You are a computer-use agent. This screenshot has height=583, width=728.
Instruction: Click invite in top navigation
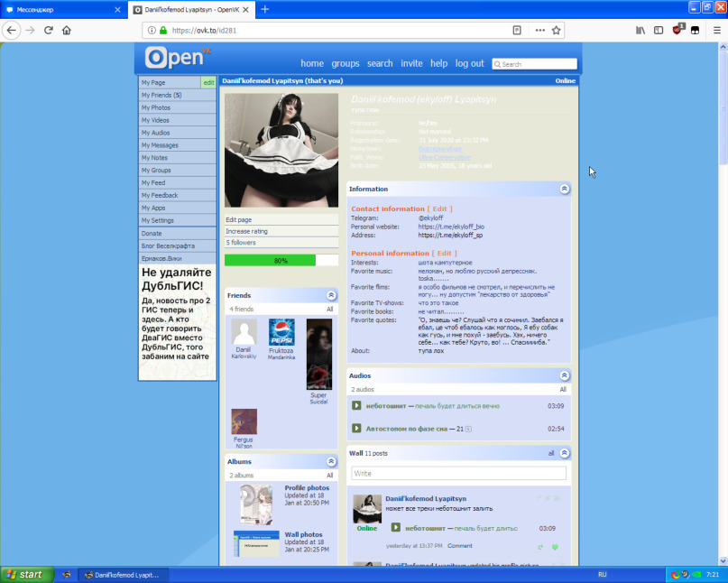tap(412, 64)
